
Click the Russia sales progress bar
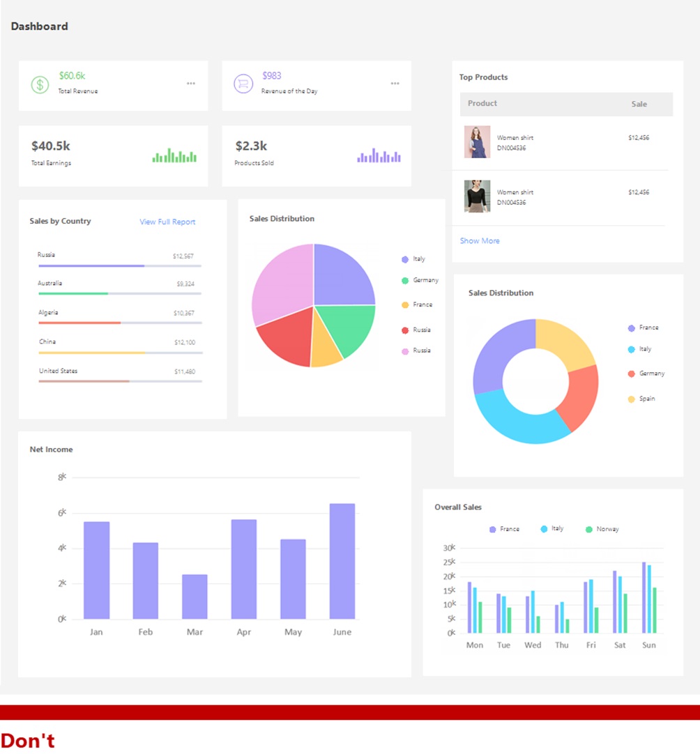[120, 266]
